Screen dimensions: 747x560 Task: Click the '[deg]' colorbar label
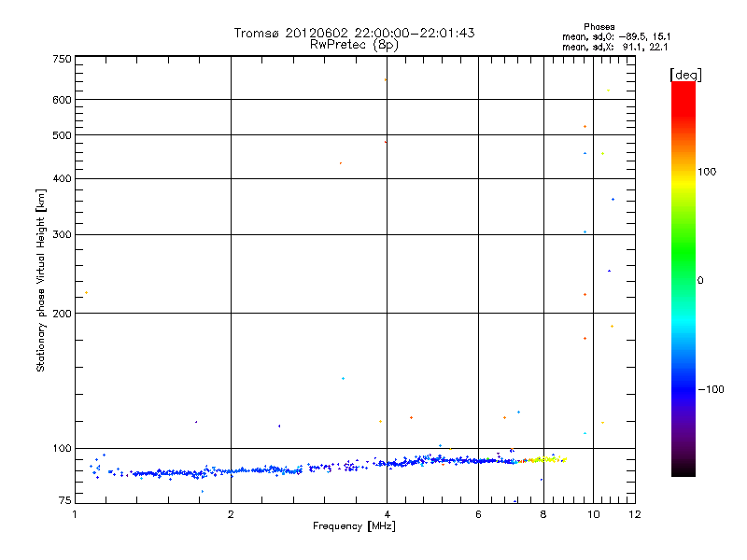685,75
